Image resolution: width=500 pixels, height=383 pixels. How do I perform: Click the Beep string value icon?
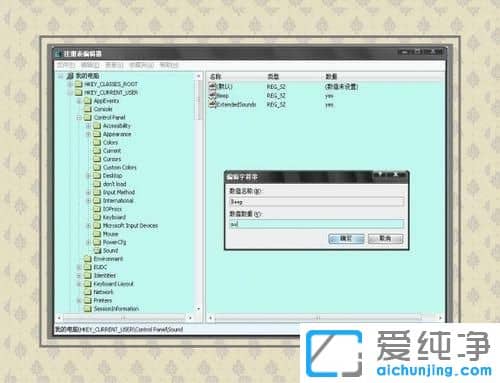point(213,96)
